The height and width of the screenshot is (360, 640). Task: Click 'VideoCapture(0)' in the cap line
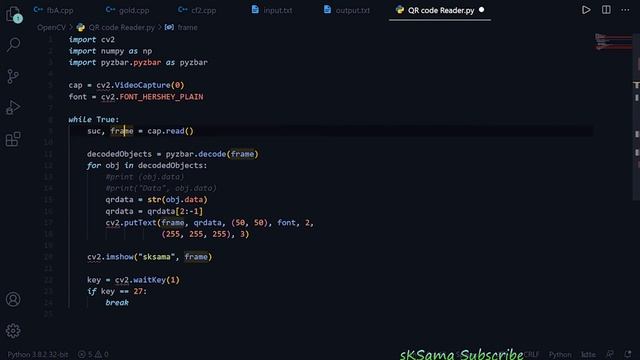(x=149, y=85)
